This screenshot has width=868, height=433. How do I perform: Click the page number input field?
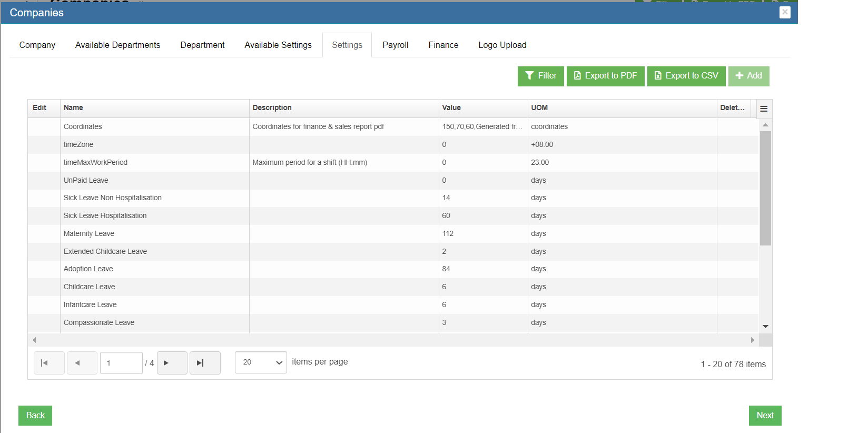pos(121,363)
